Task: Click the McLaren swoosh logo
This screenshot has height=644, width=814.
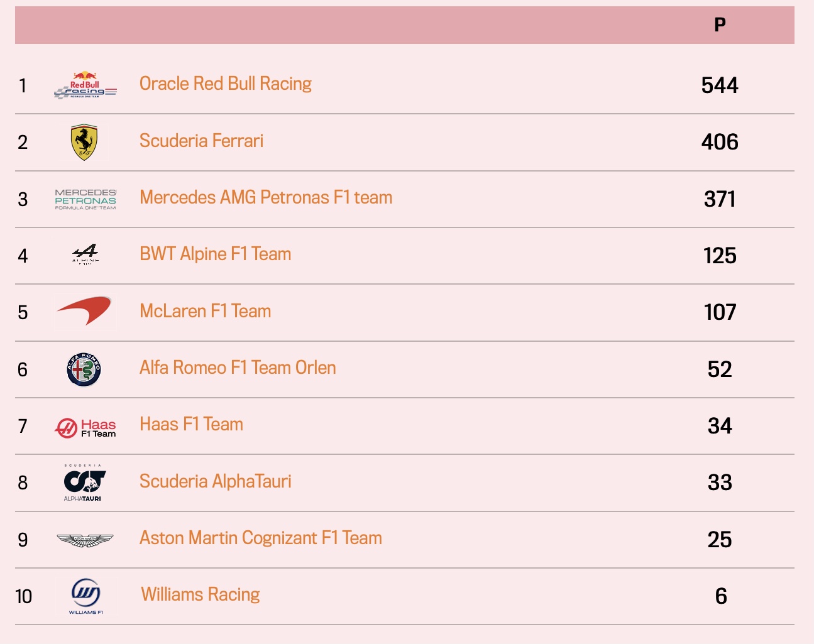Action: click(85, 311)
